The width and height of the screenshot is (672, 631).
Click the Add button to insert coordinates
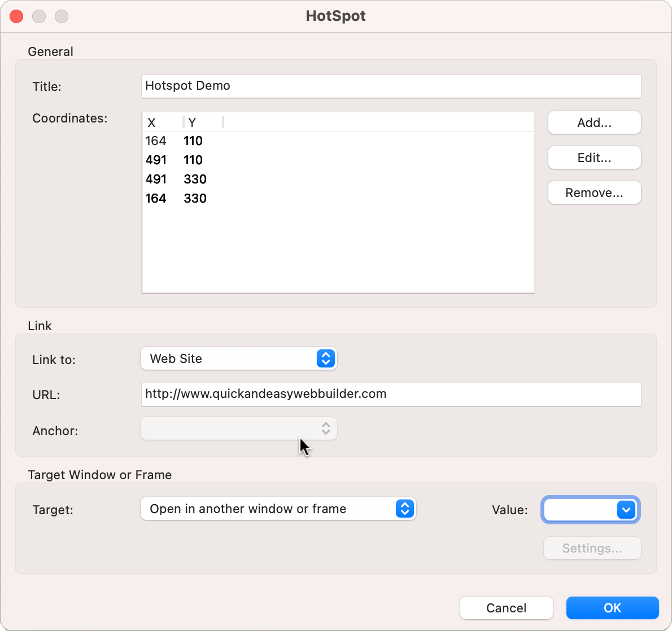594,122
